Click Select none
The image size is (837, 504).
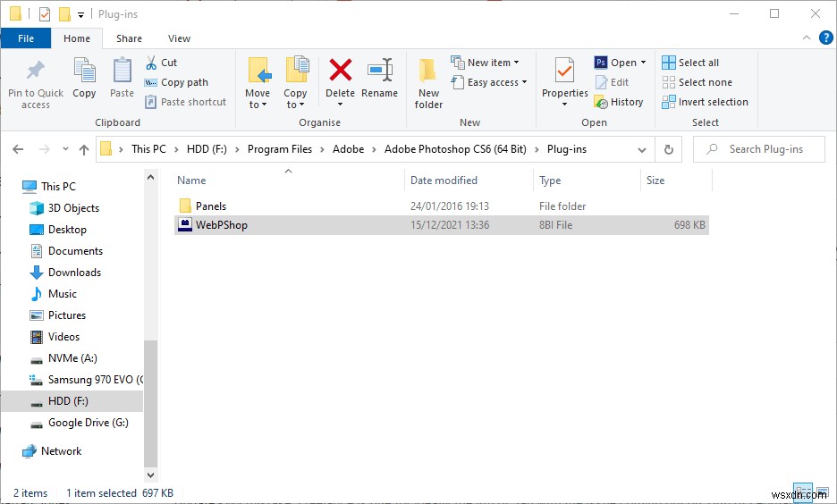pyautogui.click(x=697, y=82)
